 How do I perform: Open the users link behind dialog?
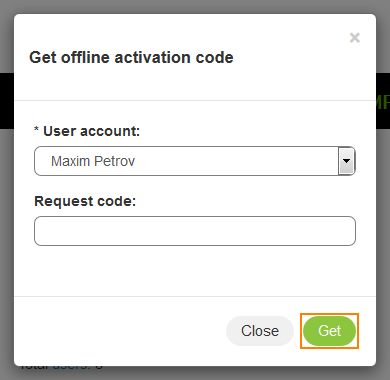(x=71, y=368)
